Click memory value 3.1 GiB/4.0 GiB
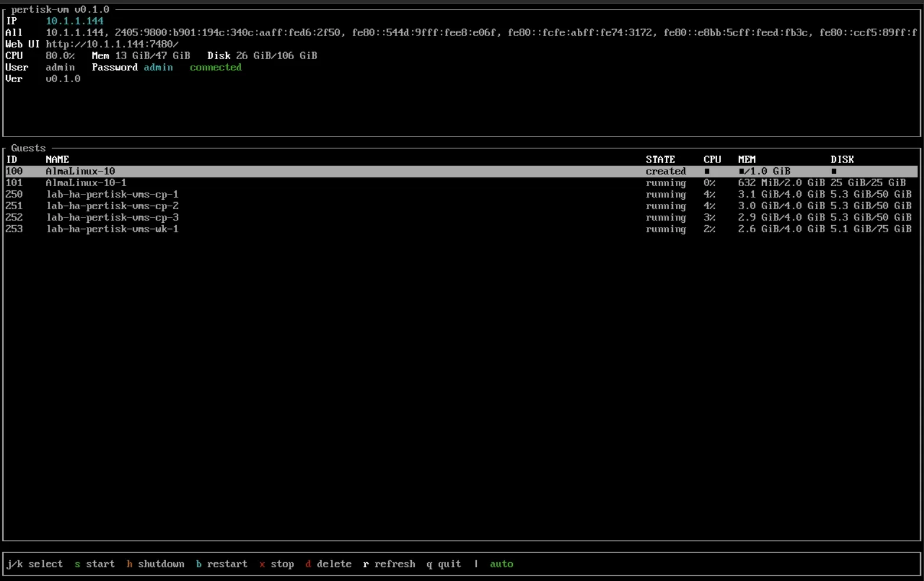This screenshot has width=924, height=581. click(x=781, y=194)
